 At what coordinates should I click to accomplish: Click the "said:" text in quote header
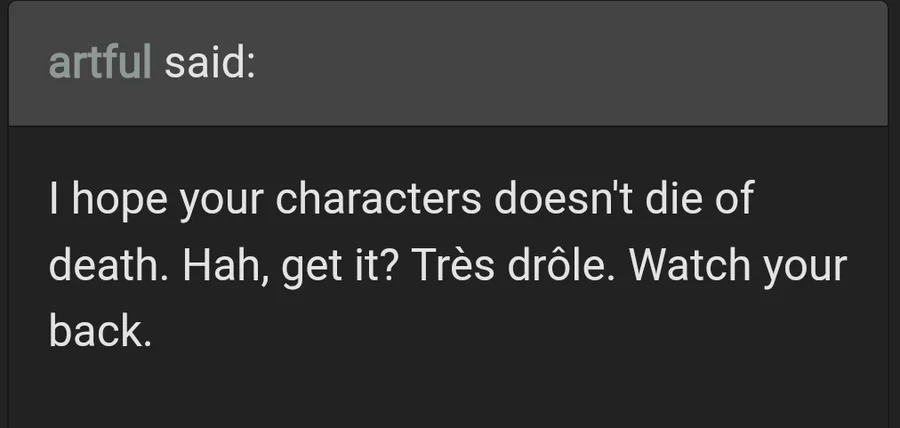coord(210,62)
